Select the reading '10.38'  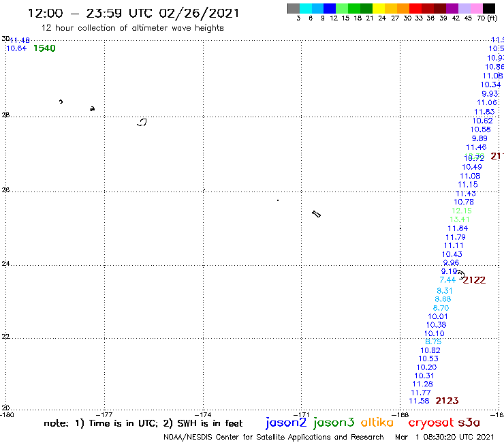pyautogui.click(x=436, y=325)
